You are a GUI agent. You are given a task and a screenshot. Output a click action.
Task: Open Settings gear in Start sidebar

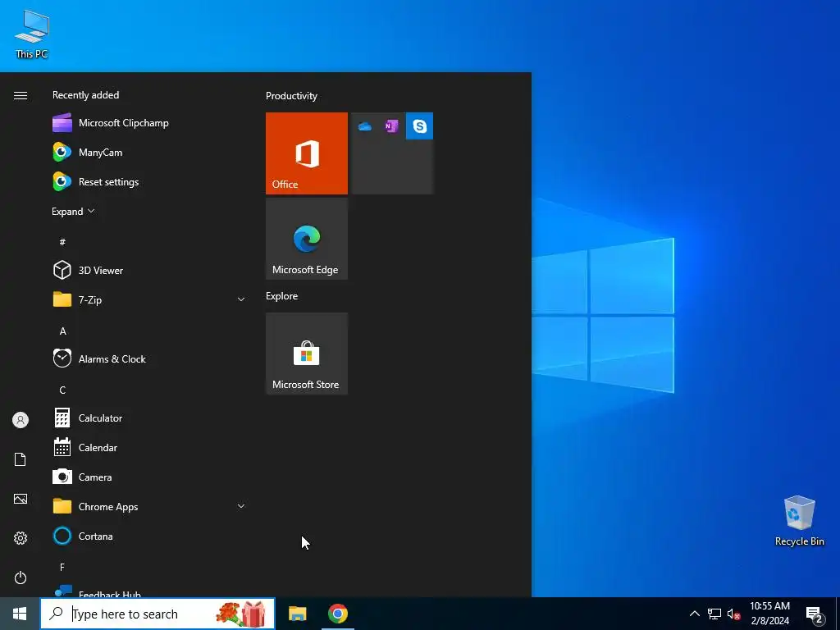(x=21, y=538)
